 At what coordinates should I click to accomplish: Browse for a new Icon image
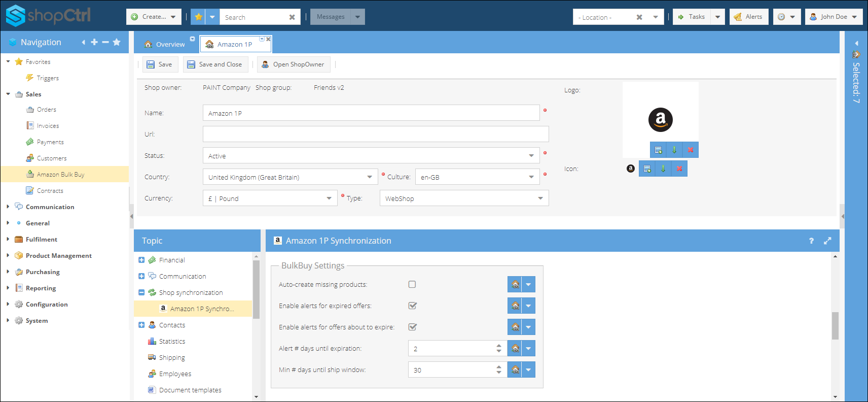(x=647, y=169)
